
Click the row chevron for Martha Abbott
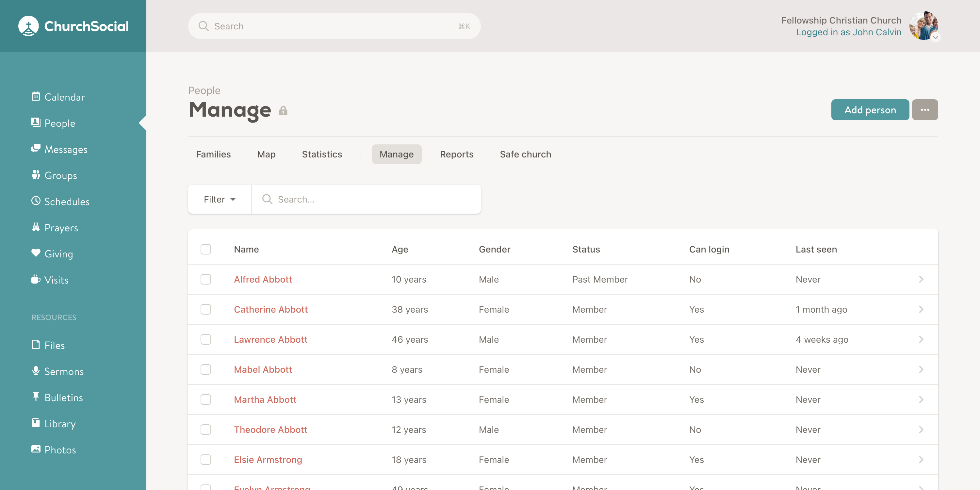921,400
